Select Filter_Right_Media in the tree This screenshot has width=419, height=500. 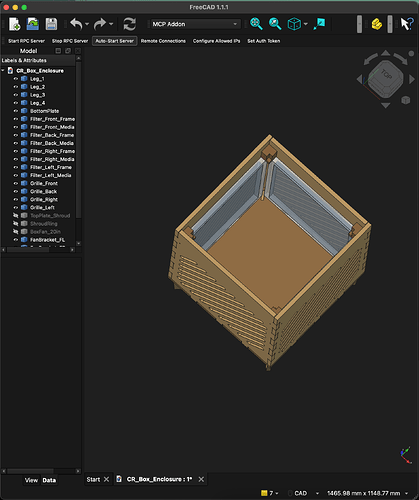(x=52, y=159)
